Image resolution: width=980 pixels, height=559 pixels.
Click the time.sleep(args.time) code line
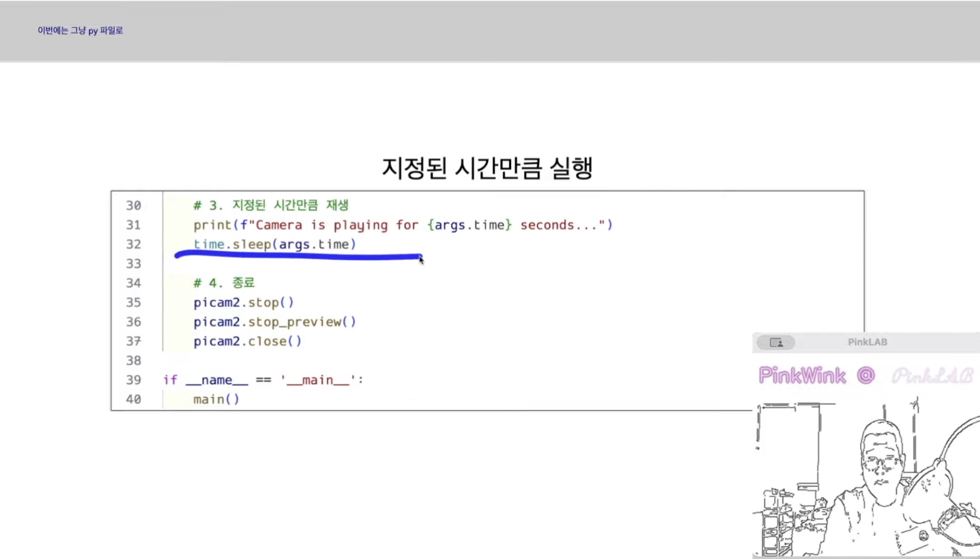point(274,244)
